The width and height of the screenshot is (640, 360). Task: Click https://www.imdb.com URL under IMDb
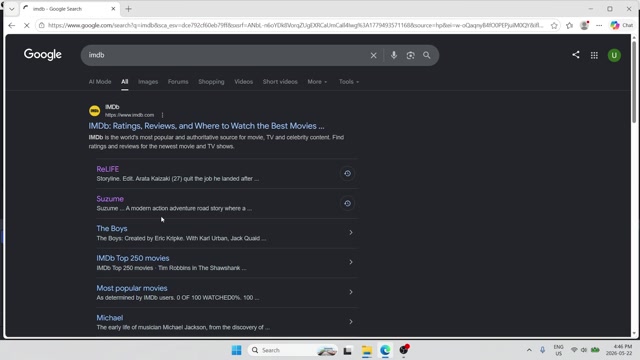coord(129,115)
